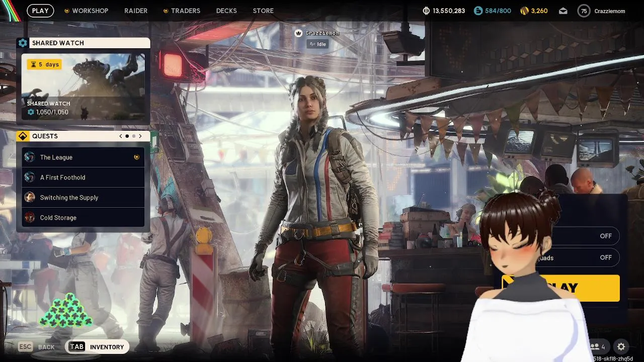Screen dimensions: 644x362
Task: Go to next quests page arrow
Action: pyautogui.click(x=140, y=136)
